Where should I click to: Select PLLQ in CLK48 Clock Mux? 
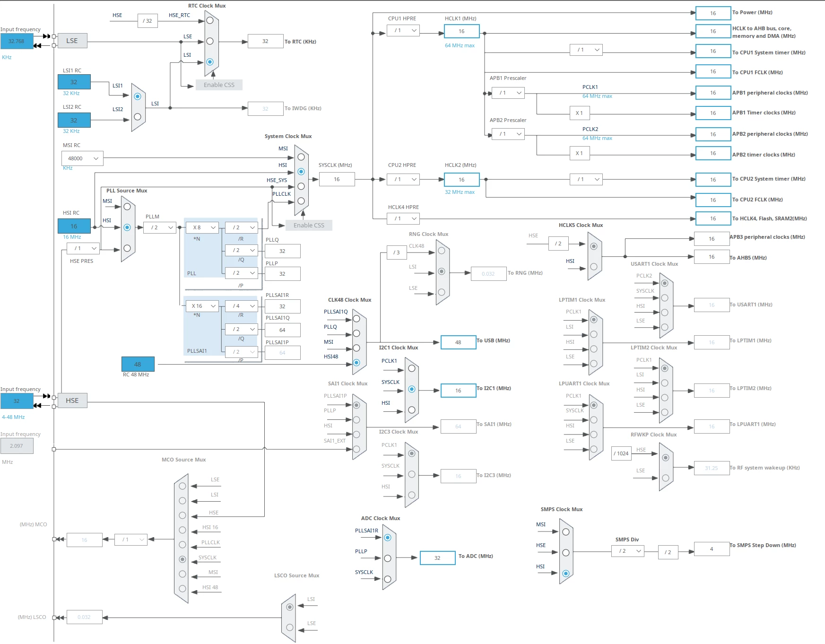coord(356,333)
